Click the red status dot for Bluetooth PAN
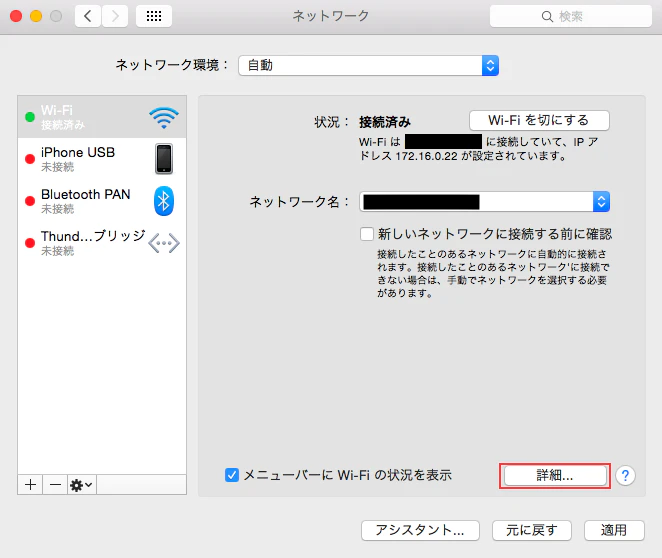 point(30,201)
